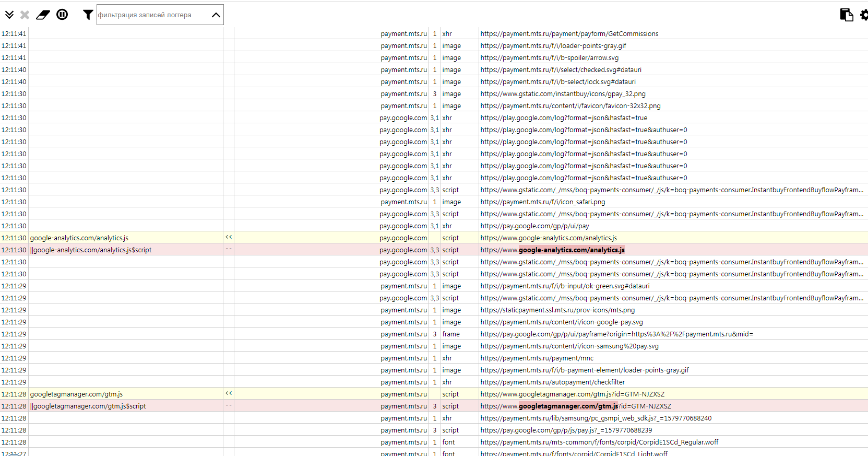Open logger settings via gear icon
Viewport: 868px width, 456px height.
click(x=864, y=15)
